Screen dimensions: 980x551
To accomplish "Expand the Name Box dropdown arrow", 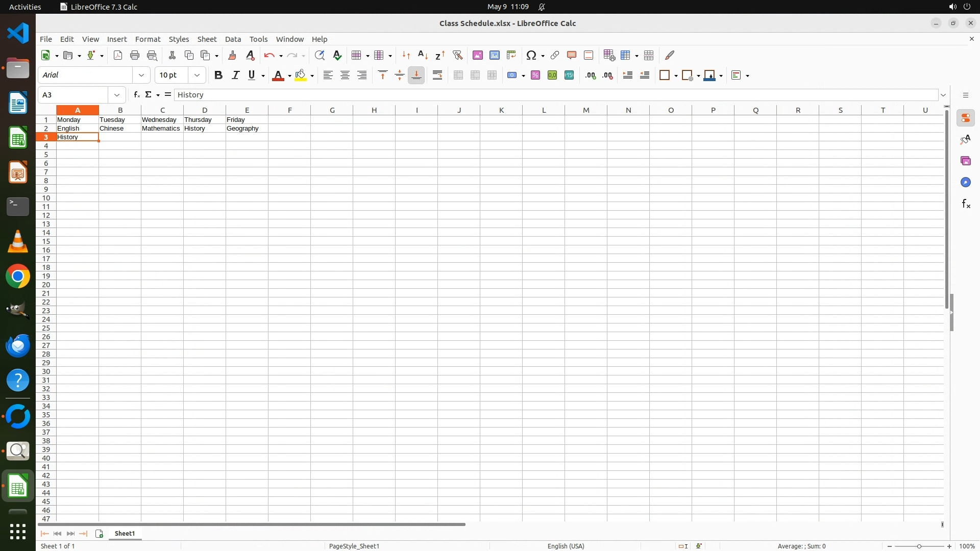I will click(117, 95).
